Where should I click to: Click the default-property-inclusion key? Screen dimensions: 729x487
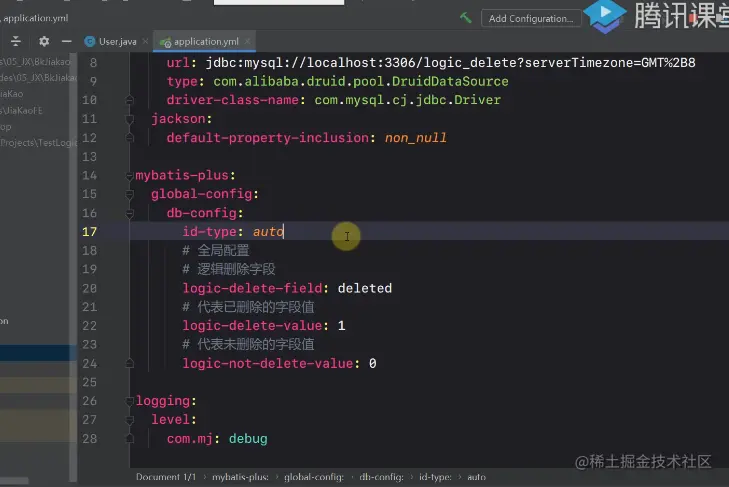[x=268, y=138]
